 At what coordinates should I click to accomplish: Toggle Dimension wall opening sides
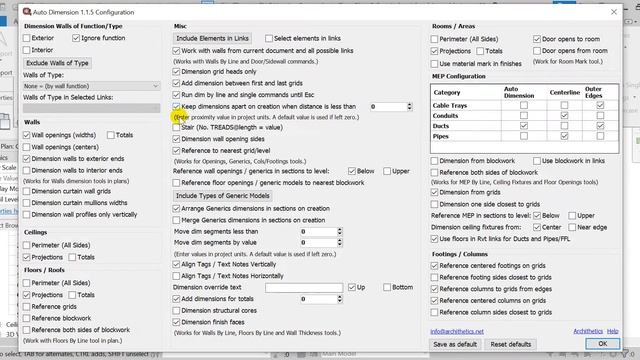coord(176,139)
